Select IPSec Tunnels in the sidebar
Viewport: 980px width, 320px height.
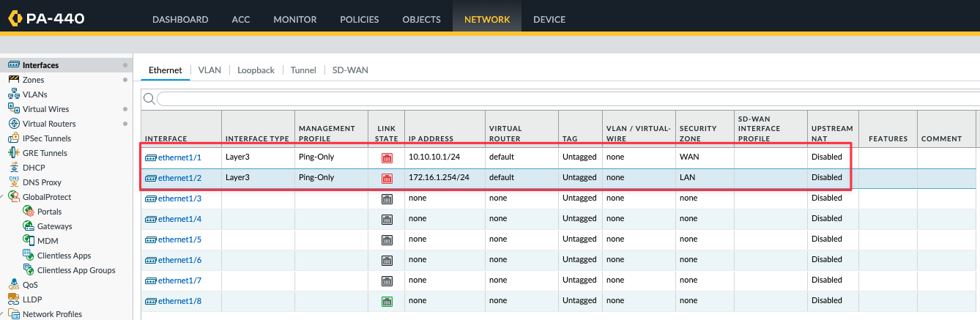click(47, 138)
